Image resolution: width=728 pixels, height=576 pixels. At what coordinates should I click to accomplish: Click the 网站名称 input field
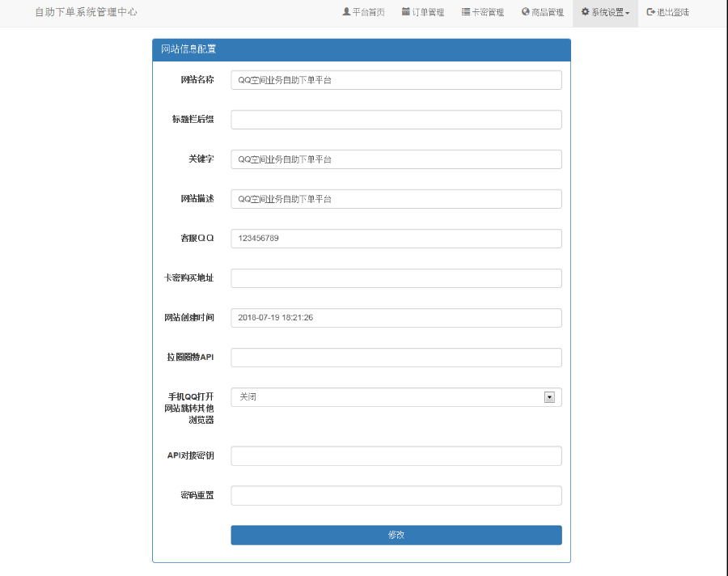click(x=396, y=79)
